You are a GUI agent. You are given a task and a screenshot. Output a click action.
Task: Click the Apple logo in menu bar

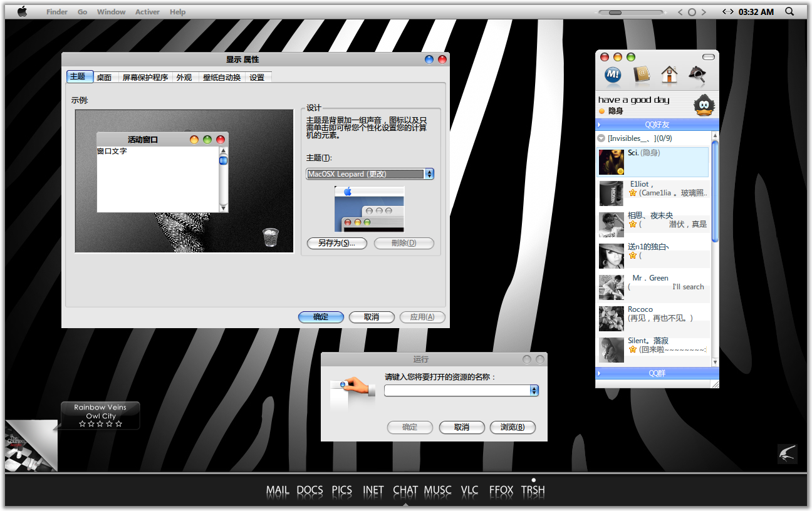click(23, 11)
